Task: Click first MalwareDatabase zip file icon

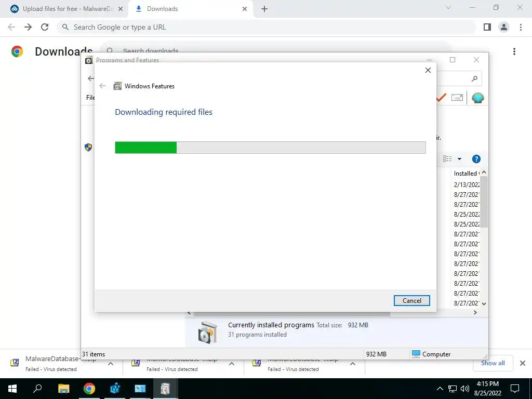Action: [15, 363]
